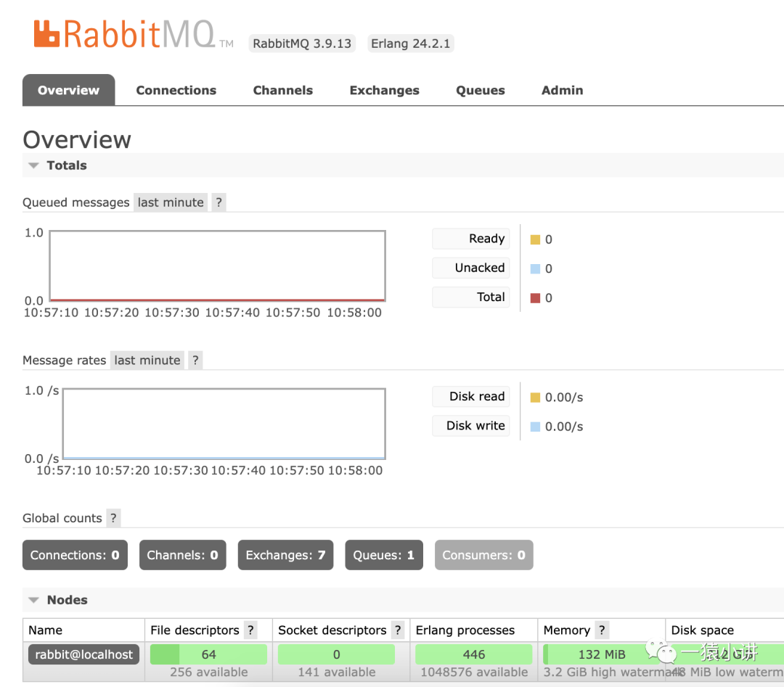Open help for Message rates
Image resolution: width=784 pixels, height=687 pixels.
(195, 361)
